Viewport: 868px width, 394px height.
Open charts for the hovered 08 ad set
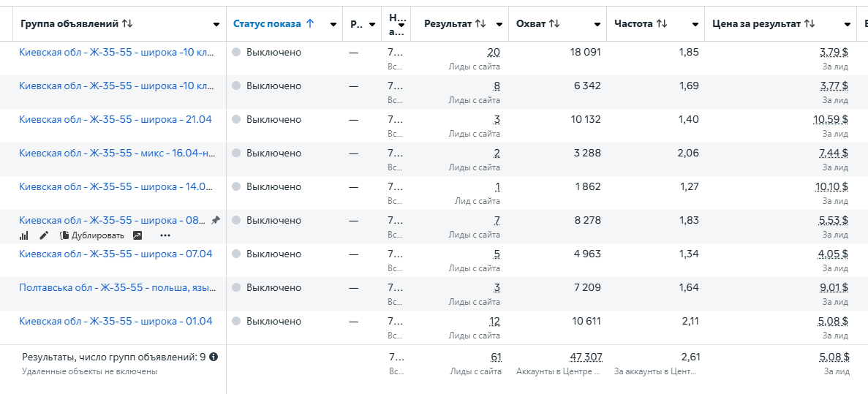click(24, 235)
